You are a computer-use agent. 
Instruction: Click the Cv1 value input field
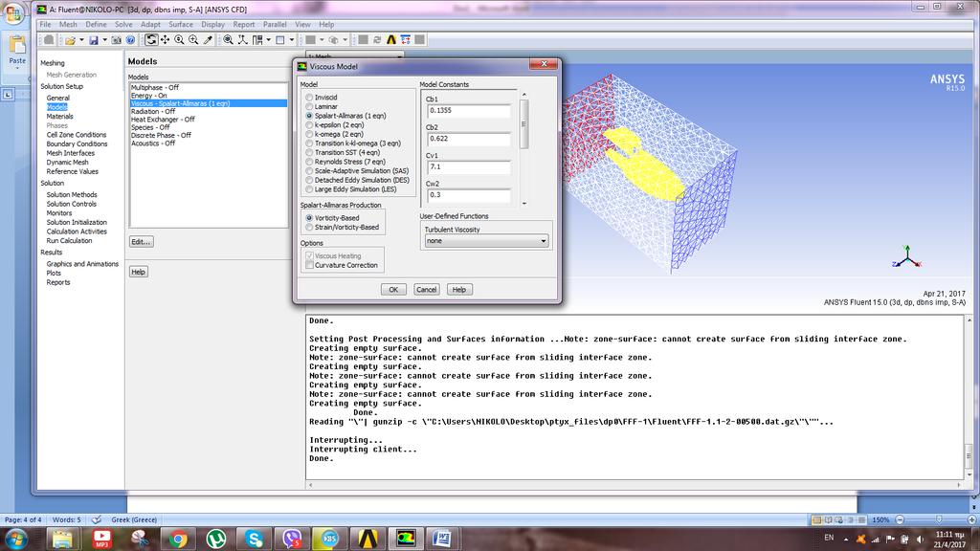click(x=469, y=167)
